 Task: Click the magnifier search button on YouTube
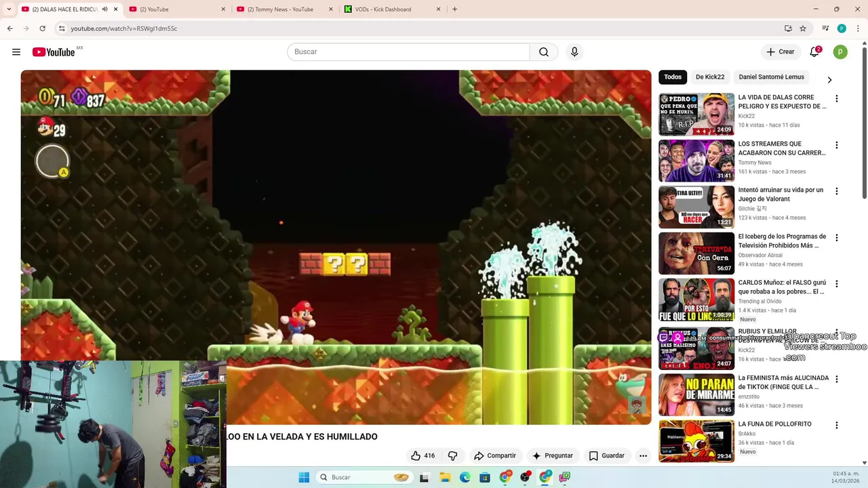point(544,52)
